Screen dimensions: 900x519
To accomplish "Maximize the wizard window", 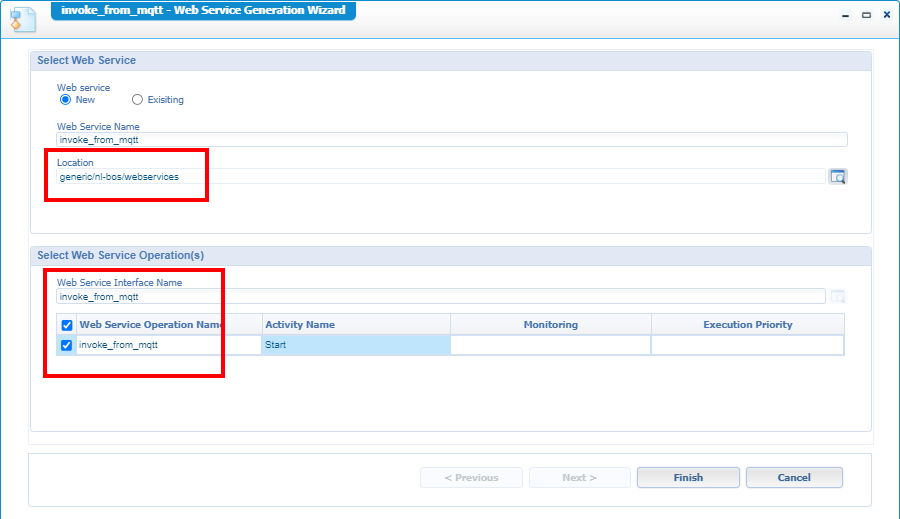I will coord(866,16).
